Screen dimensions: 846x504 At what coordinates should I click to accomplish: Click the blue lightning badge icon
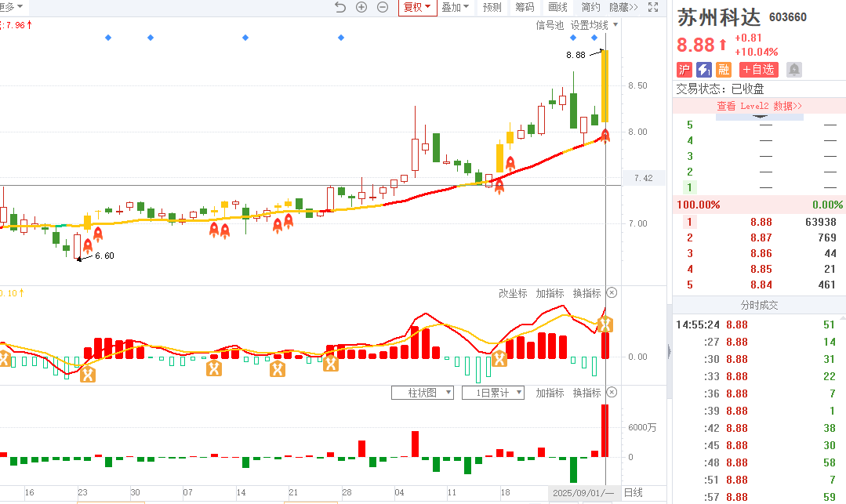[x=704, y=70]
